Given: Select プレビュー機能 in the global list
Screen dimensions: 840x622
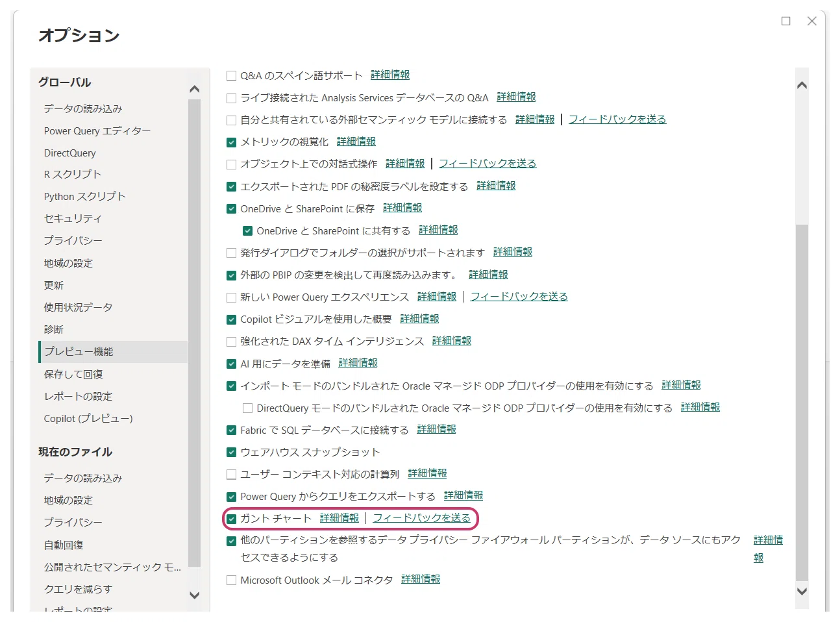Looking at the screenshot, I should (113, 352).
